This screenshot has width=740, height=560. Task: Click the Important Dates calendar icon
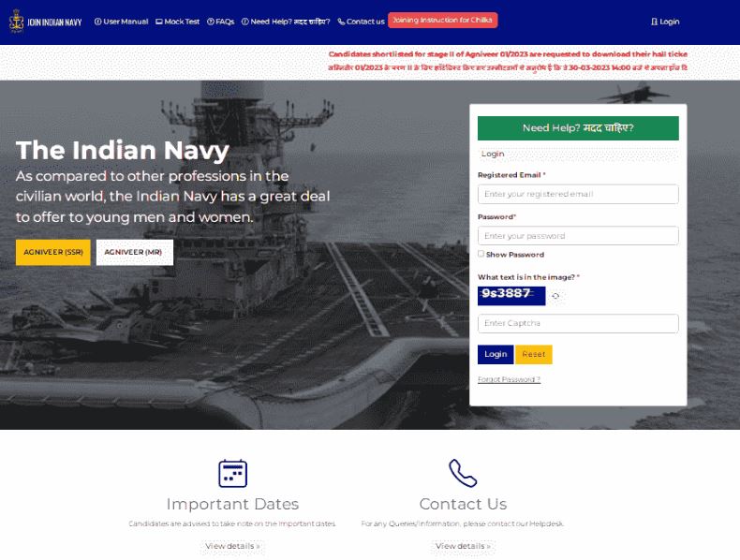[x=232, y=473]
